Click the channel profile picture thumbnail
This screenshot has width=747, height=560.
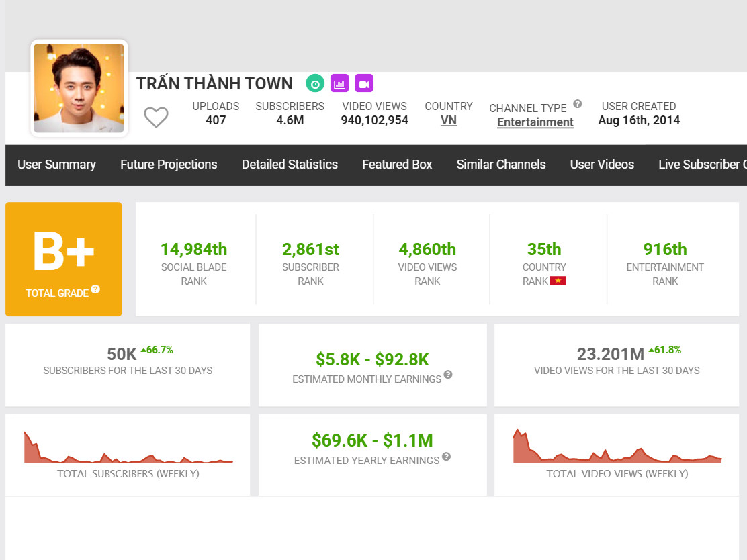coord(79,88)
